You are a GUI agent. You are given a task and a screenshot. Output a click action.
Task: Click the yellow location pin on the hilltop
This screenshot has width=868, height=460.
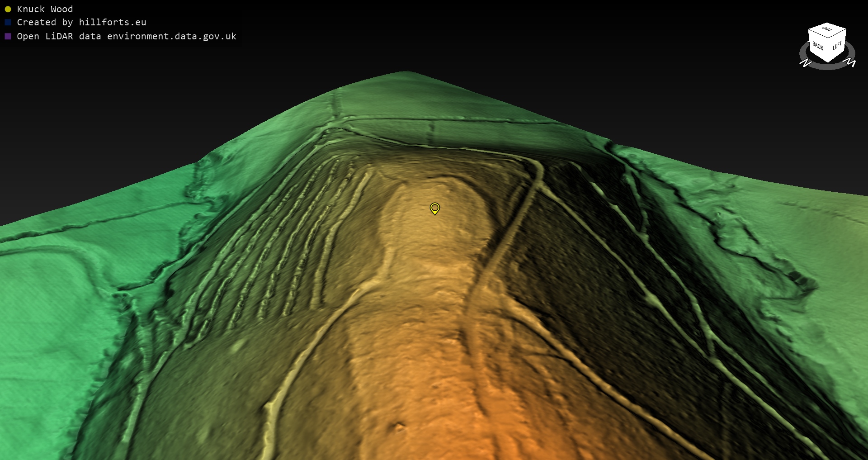[434, 208]
